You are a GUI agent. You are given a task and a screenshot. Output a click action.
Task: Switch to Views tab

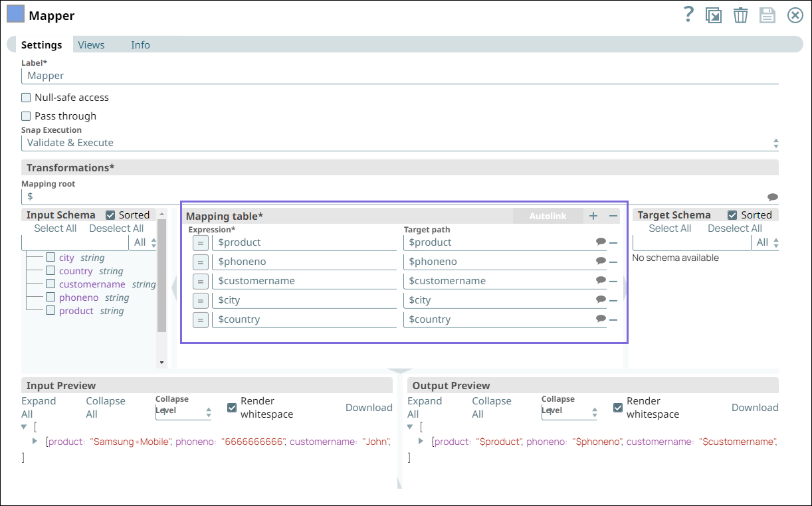91,45
